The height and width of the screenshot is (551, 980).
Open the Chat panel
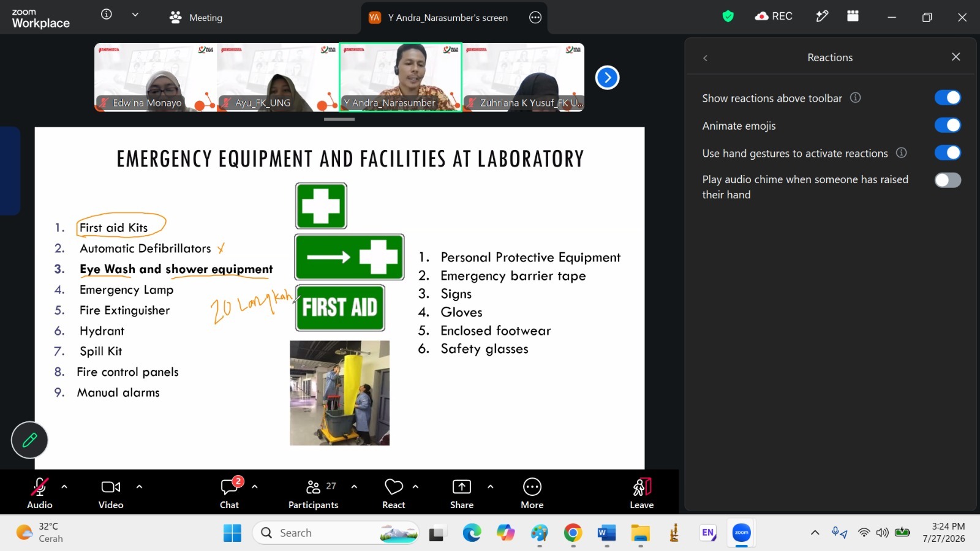(x=230, y=493)
